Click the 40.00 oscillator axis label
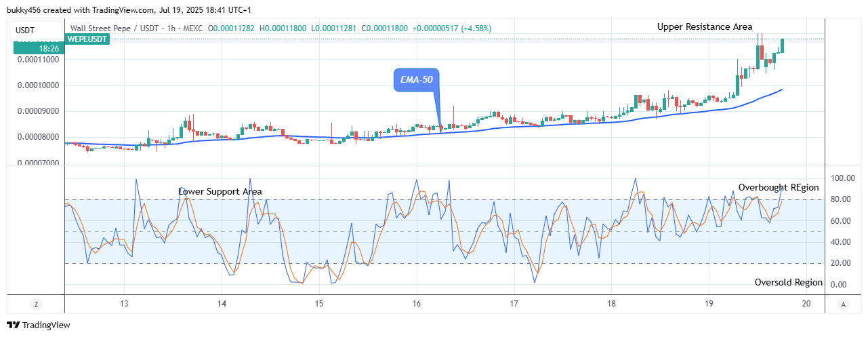 click(842, 242)
